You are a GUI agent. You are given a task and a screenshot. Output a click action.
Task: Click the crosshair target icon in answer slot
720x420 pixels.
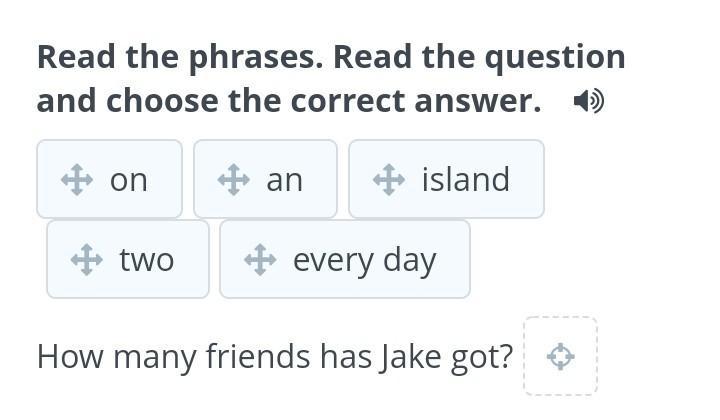(x=560, y=356)
